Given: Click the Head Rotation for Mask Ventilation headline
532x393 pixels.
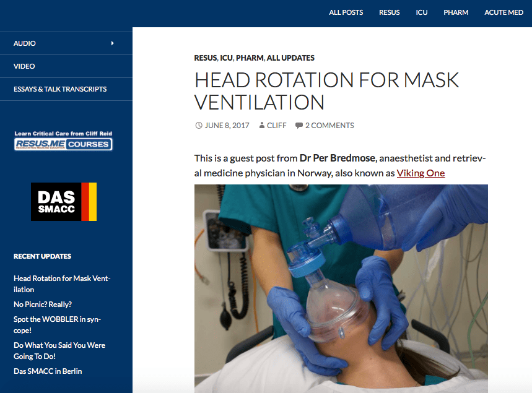Looking at the screenshot, I should (326, 90).
